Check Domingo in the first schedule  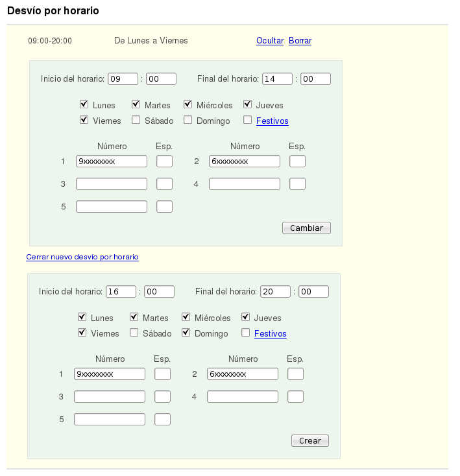[188, 120]
